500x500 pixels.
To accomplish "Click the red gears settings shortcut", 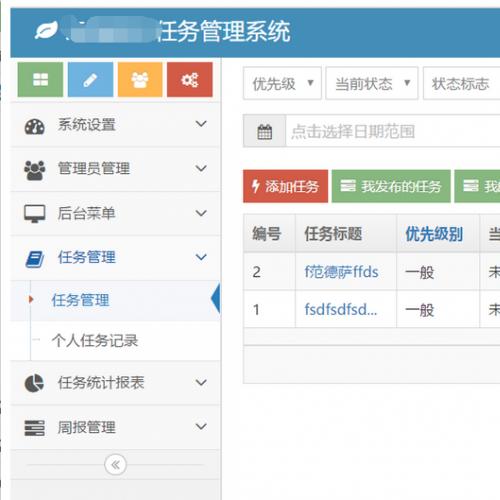I will pyautogui.click(x=190, y=79).
